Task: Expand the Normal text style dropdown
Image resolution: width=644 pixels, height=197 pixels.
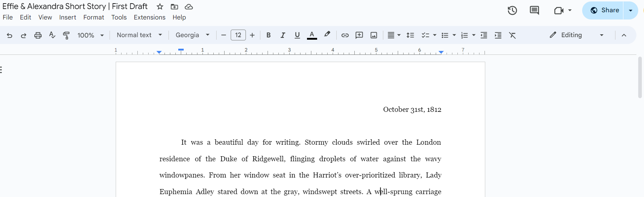Action: coord(139,35)
